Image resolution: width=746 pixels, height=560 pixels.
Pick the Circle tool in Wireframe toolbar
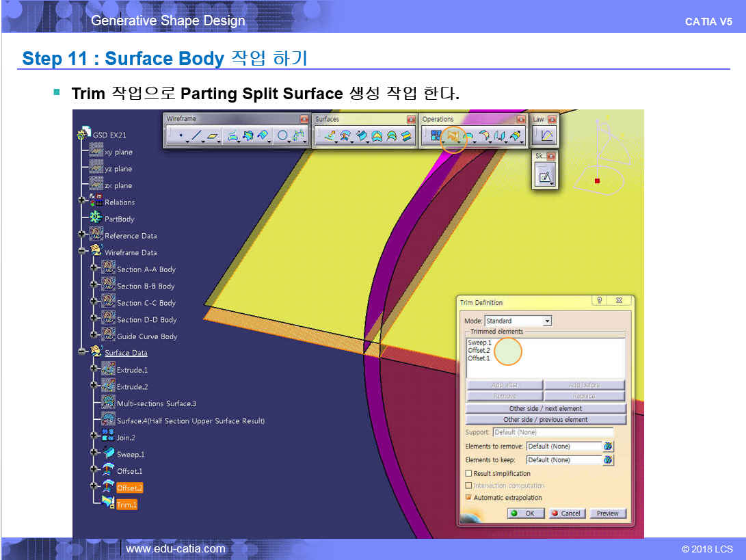tap(282, 137)
